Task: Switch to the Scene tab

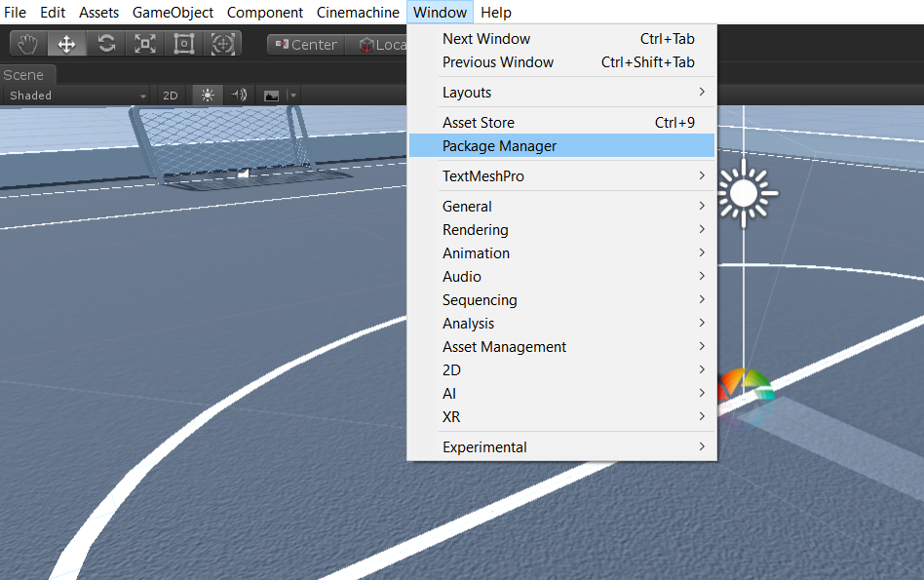Action: click(x=27, y=75)
